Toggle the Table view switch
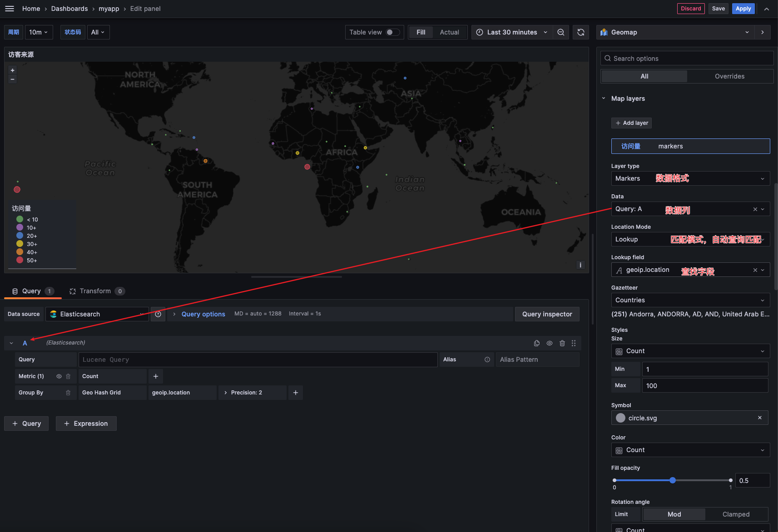This screenshot has width=778, height=532. [392, 32]
